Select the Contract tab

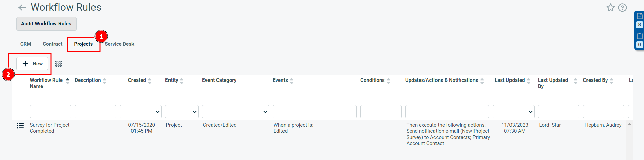[52, 44]
